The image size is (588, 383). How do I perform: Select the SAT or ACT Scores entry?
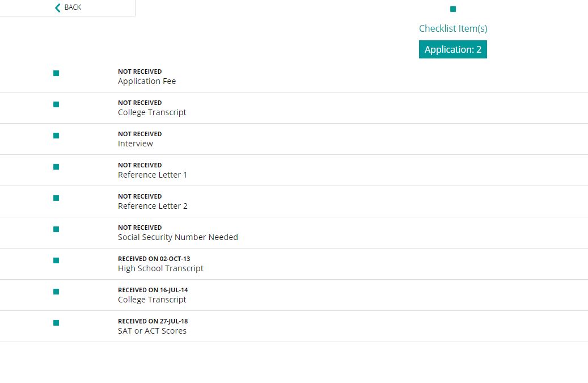[294, 326]
